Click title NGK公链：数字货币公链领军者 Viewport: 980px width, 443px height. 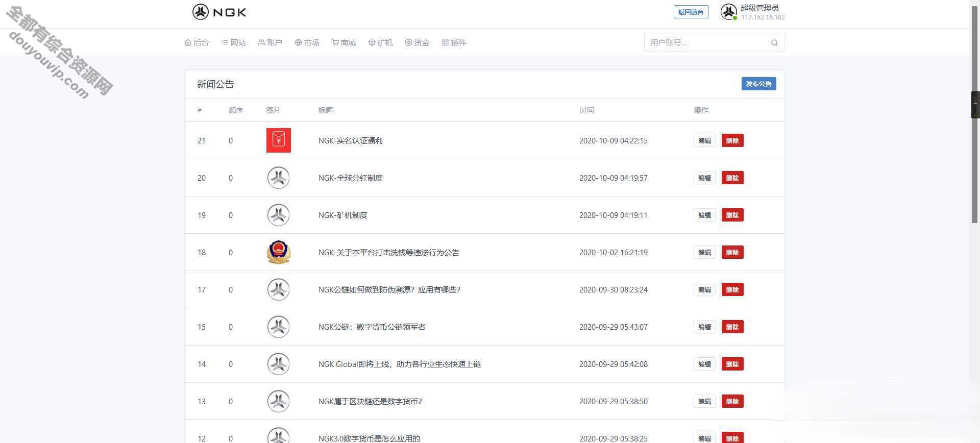pyautogui.click(x=372, y=327)
